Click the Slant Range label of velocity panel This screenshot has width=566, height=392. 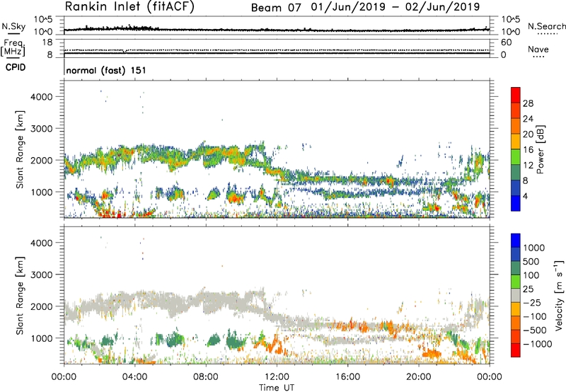pyautogui.click(x=20, y=296)
